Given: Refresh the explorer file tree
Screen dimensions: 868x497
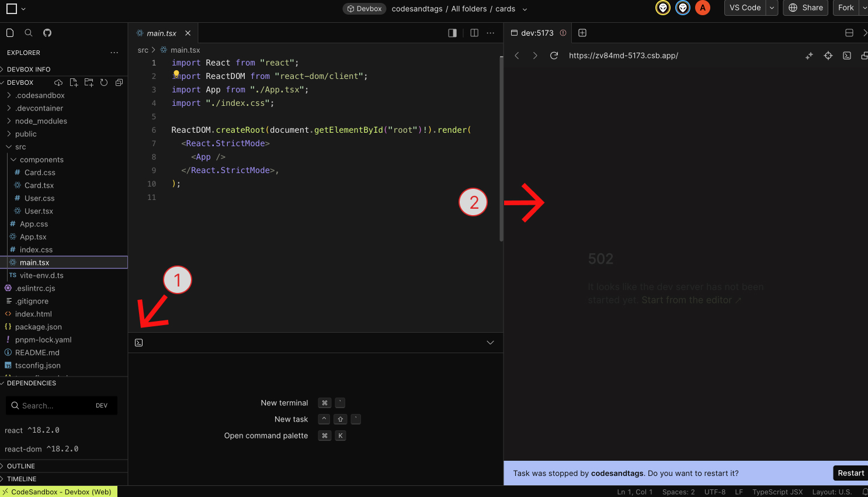Looking at the screenshot, I should (104, 82).
